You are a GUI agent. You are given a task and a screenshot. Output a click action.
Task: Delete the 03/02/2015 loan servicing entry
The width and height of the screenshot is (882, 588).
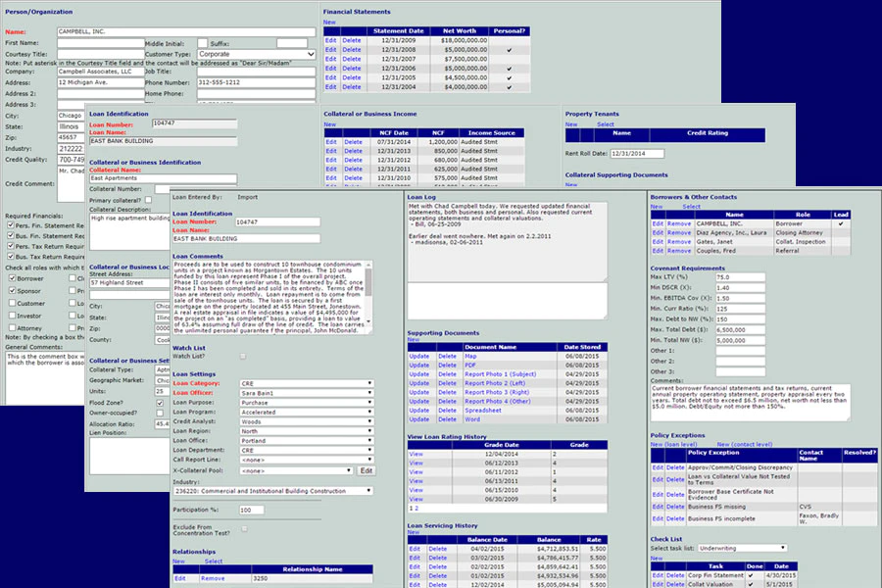(438, 559)
